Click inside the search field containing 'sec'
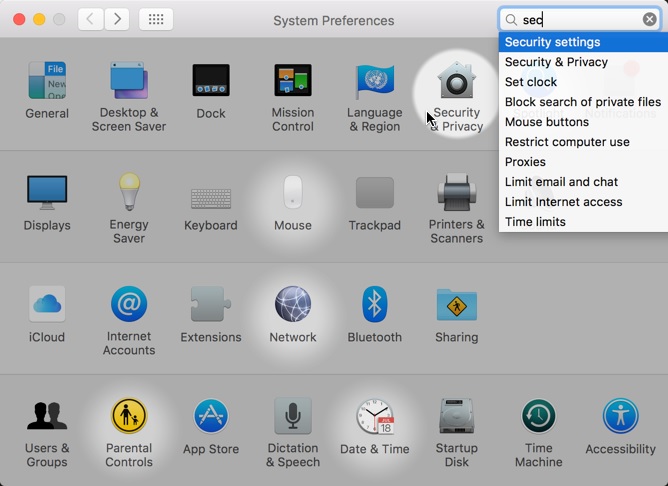 click(580, 19)
